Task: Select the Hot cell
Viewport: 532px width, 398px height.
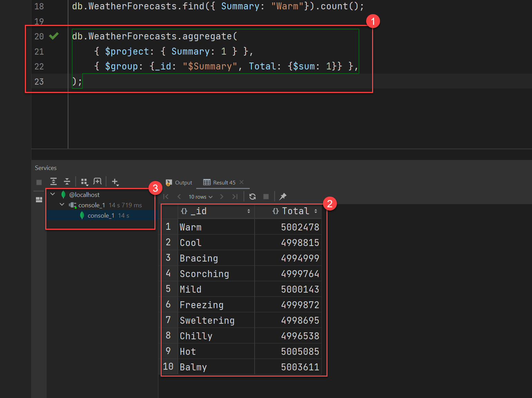Action: click(x=216, y=351)
